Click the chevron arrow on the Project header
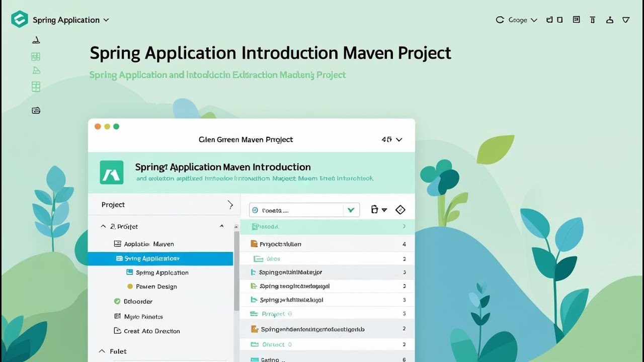644x362 pixels. click(230, 205)
